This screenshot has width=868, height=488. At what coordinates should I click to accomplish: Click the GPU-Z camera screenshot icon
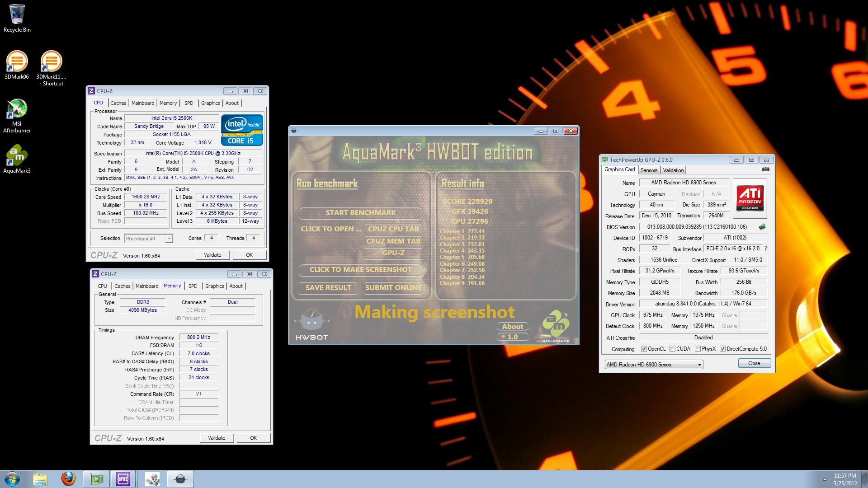pyautogui.click(x=765, y=169)
